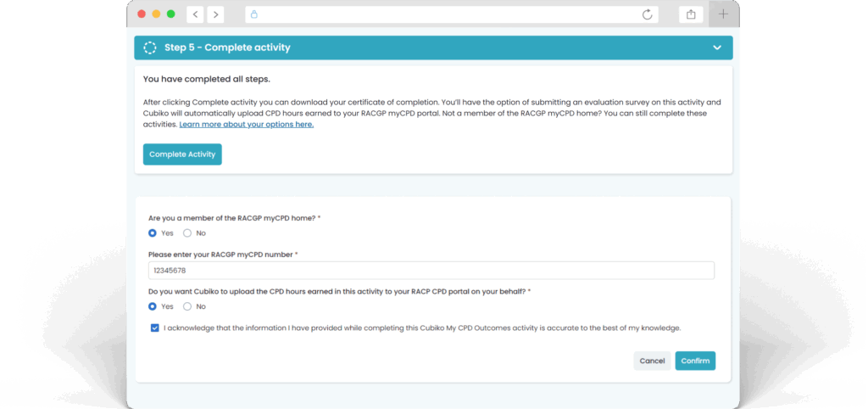Click the green maximize window button
Viewport: 868px width, 409px height.
click(171, 14)
